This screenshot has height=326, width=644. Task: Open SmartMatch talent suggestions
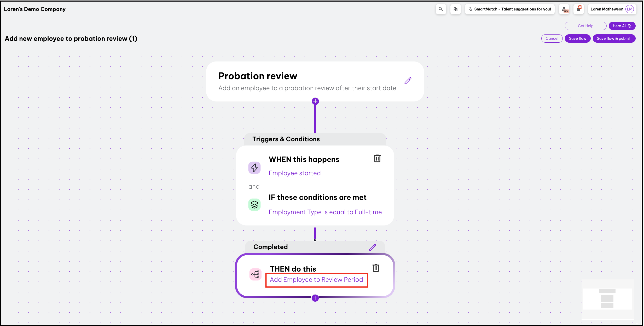point(509,9)
